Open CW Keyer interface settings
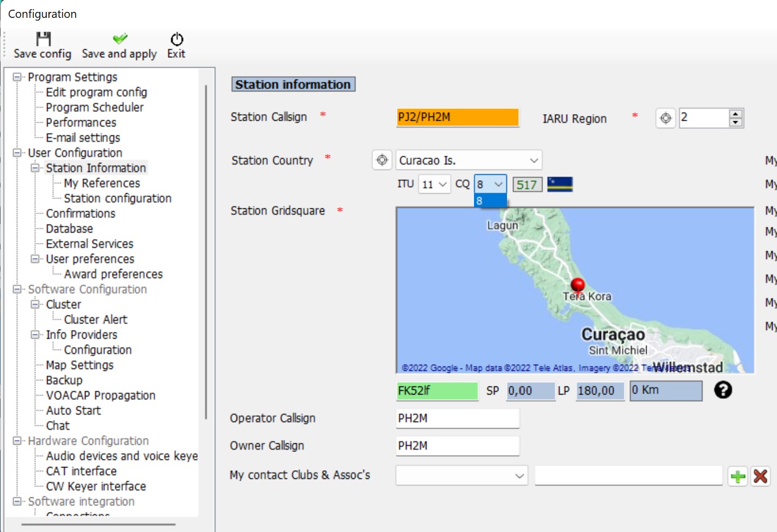Image resolution: width=777 pixels, height=532 pixels. [96, 486]
